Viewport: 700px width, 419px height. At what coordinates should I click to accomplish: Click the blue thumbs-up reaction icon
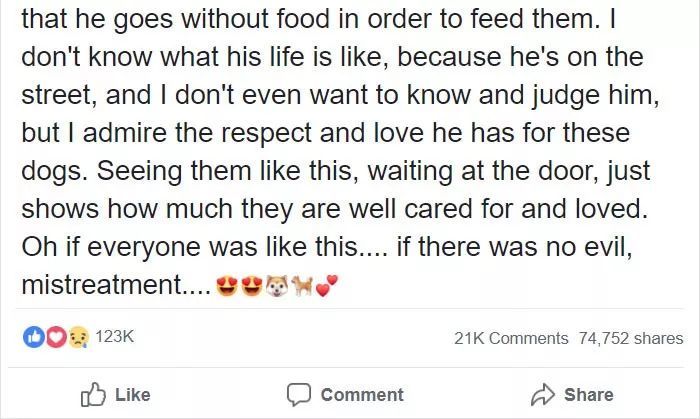tap(34, 337)
